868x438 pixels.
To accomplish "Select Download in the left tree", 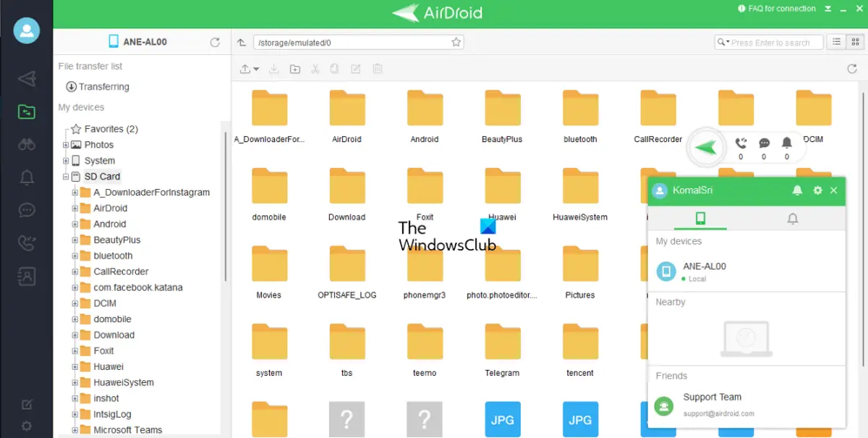I will click(114, 335).
